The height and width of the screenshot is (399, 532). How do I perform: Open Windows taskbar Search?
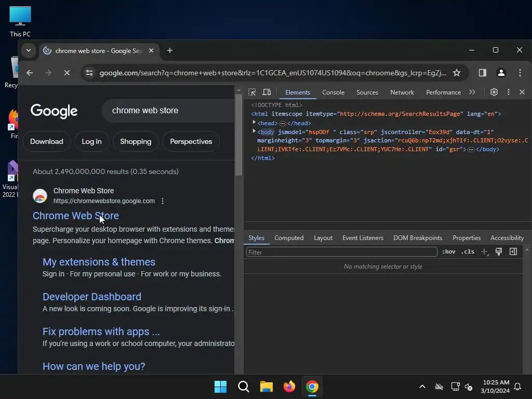243,387
